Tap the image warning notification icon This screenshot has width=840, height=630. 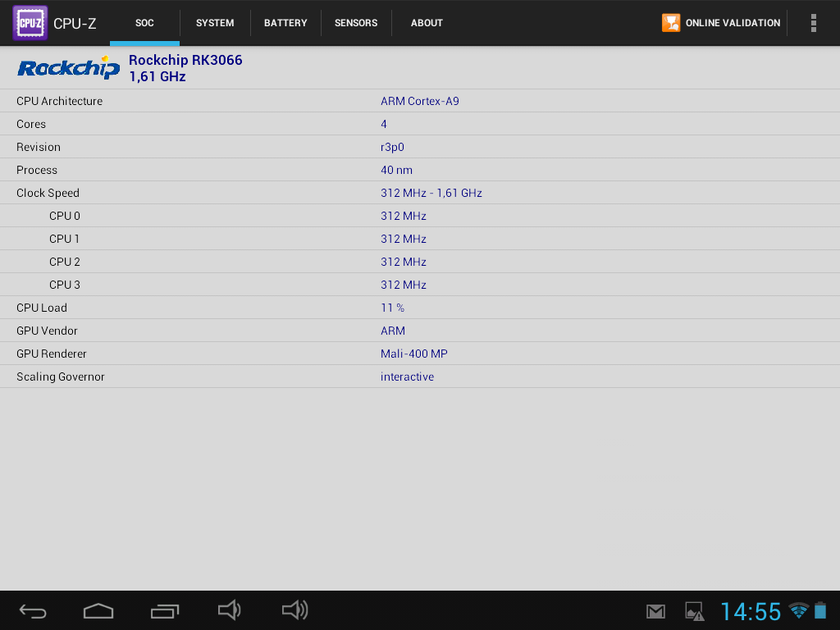(694, 611)
